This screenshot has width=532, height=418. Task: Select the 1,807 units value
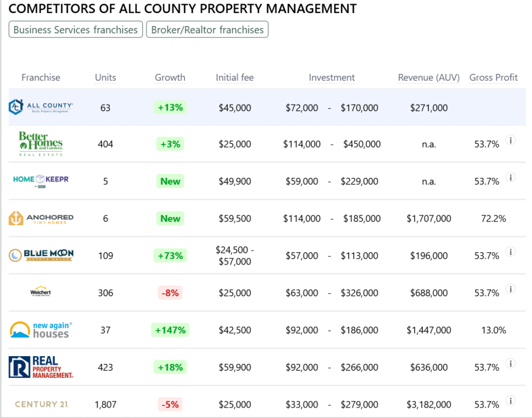tap(105, 404)
